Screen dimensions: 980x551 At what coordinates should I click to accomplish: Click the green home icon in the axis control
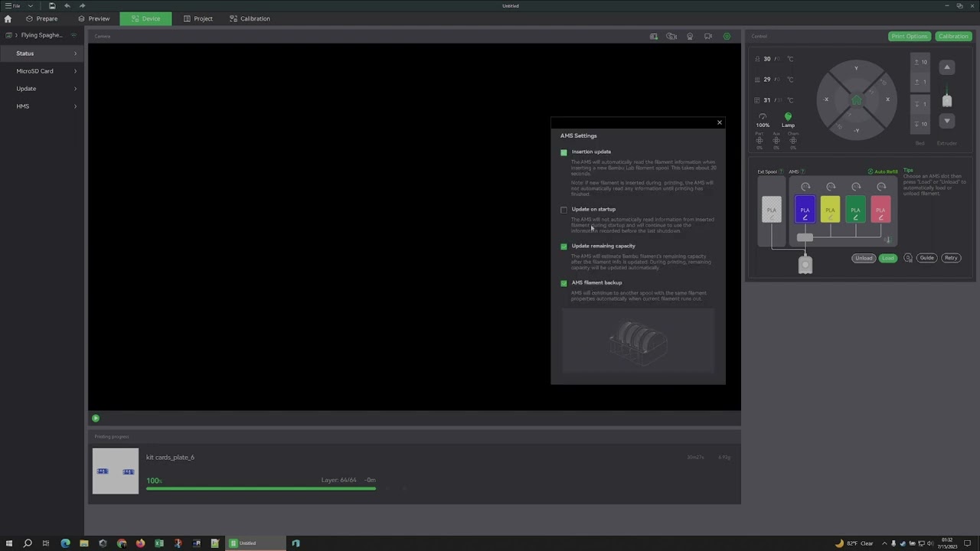click(857, 100)
